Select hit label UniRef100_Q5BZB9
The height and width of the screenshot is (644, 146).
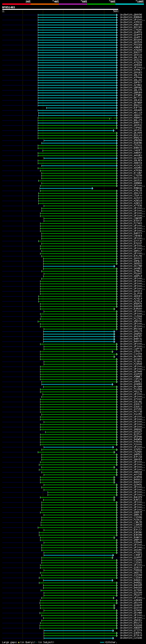[131, 140]
